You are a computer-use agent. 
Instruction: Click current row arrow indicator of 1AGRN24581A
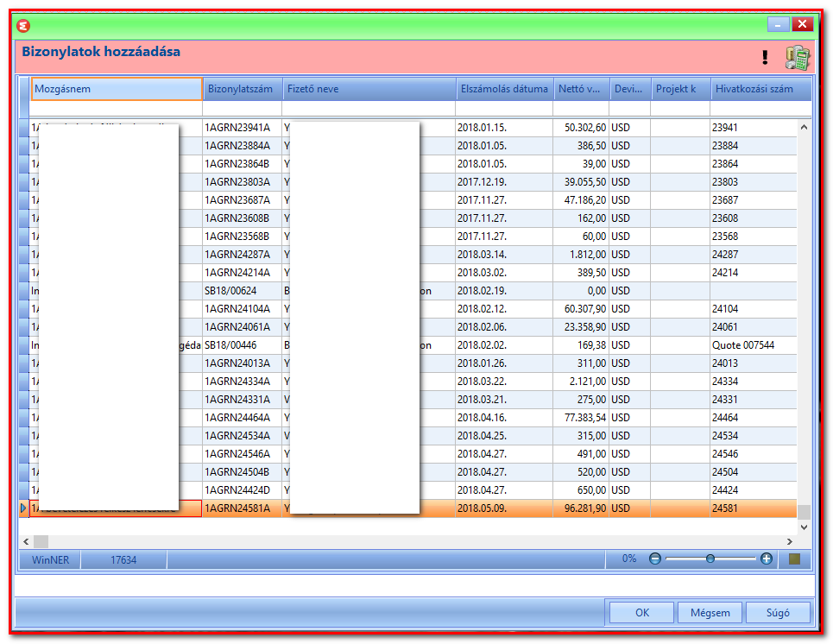click(23, 508)
